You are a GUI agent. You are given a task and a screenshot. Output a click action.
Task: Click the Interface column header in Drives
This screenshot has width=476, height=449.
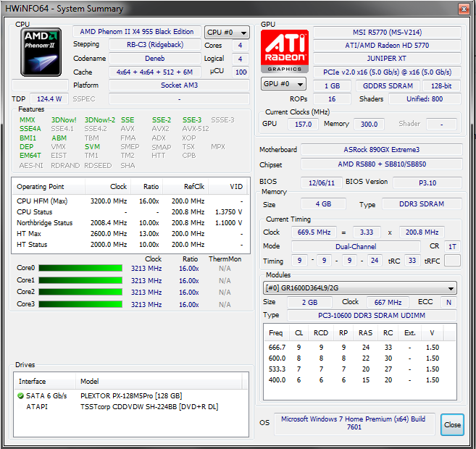45,381
